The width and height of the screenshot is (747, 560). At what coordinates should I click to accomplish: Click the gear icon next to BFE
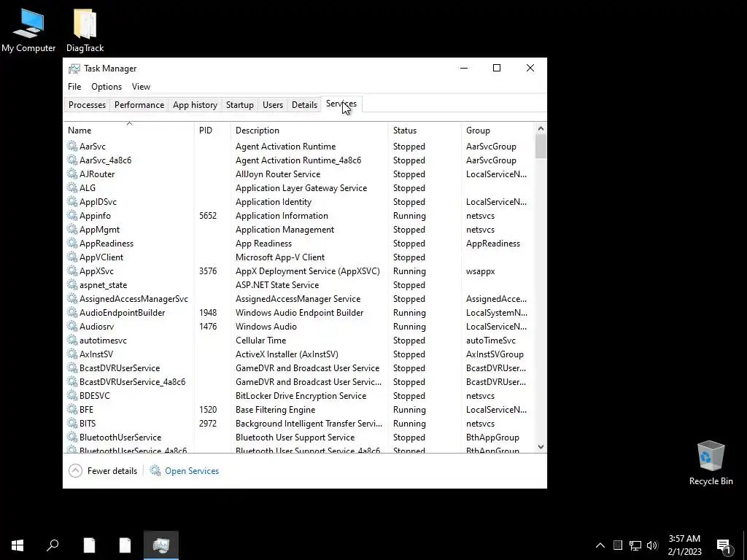72,410
